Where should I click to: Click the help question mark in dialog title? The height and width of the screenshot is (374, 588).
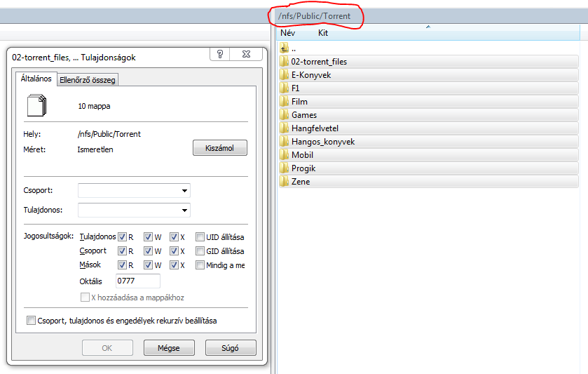point(220,54)
